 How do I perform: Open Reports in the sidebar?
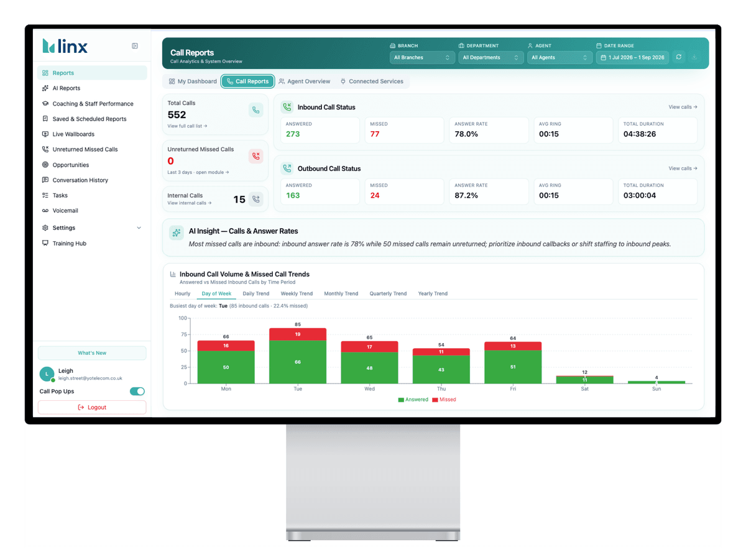point(92,73)
